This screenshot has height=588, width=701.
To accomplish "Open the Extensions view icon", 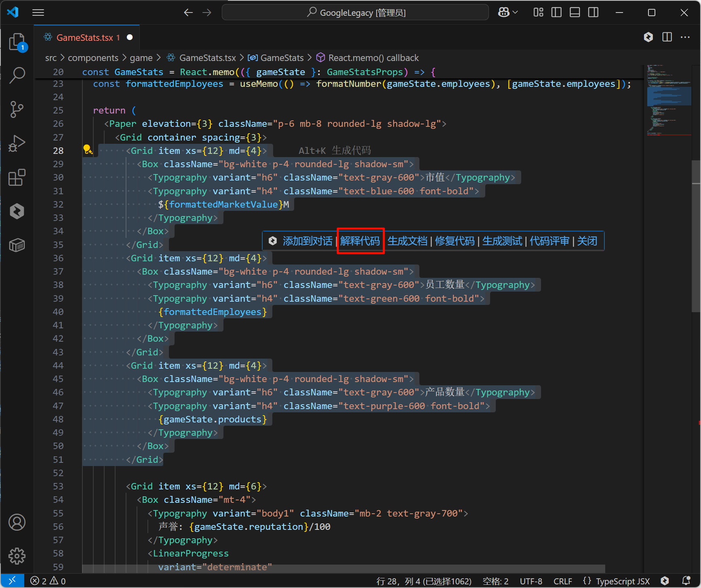I will [17, 177].
